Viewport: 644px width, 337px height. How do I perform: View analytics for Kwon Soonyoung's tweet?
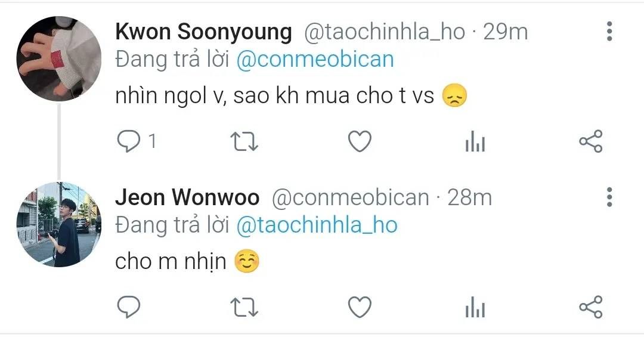pyautogui.click(x=475, y=142)
